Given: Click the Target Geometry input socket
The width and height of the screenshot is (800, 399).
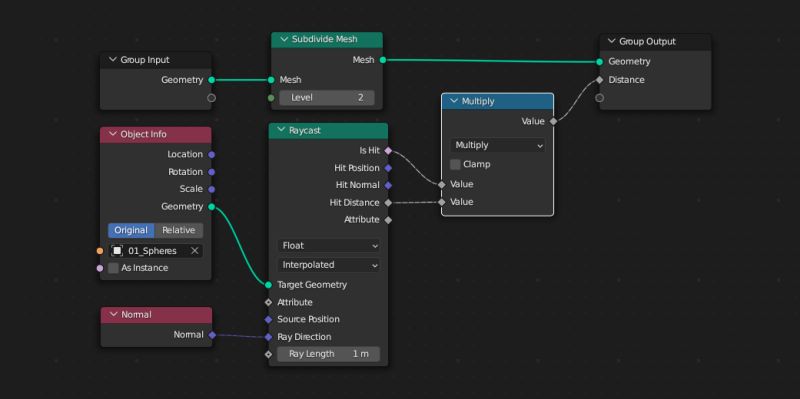Looking at the screenshot, I should tap(268, 285).
